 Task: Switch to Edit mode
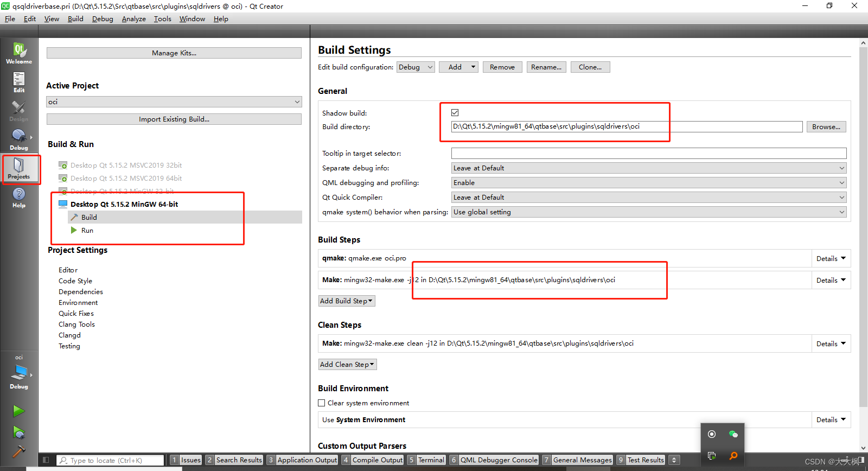point(19,82)
